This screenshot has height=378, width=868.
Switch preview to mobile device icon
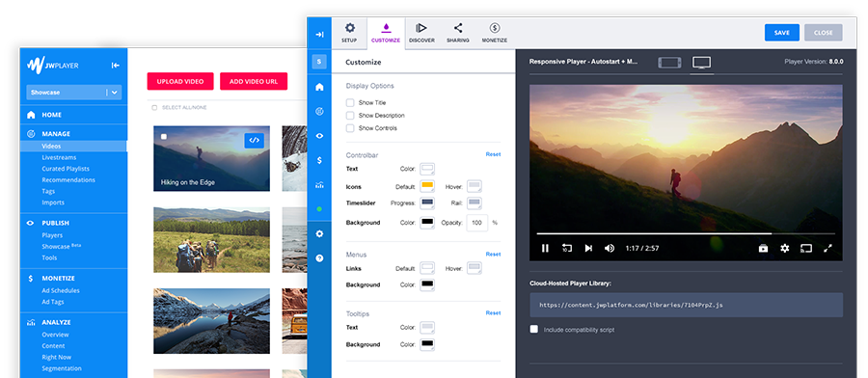tap(670, 63)
